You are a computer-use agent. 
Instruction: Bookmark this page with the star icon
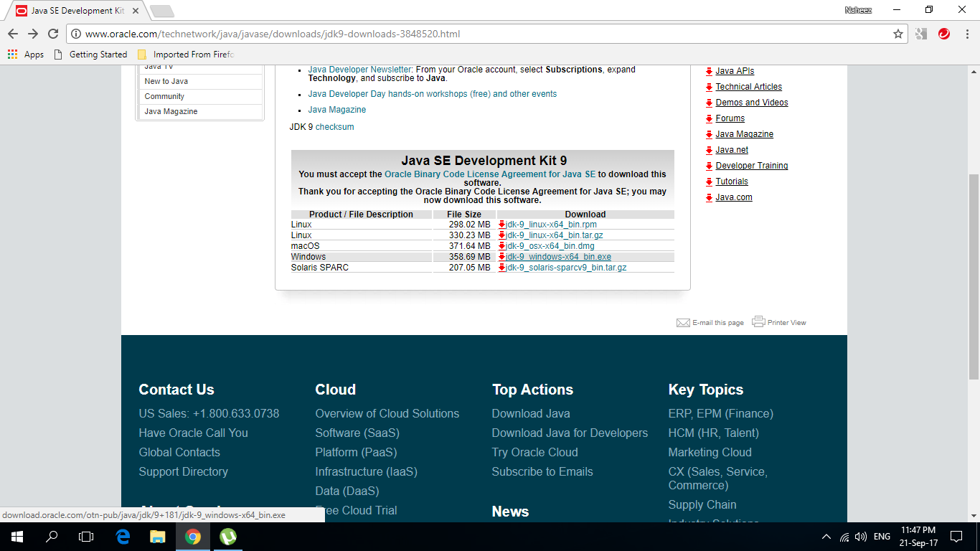[898, 34]
